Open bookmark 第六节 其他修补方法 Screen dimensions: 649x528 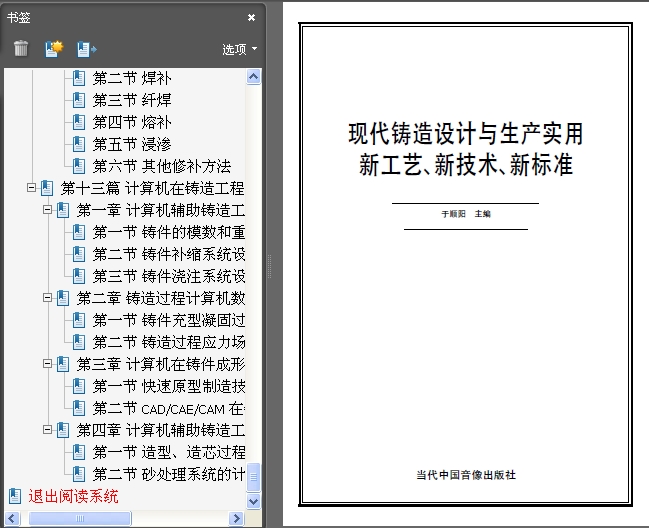coord(162,166)
